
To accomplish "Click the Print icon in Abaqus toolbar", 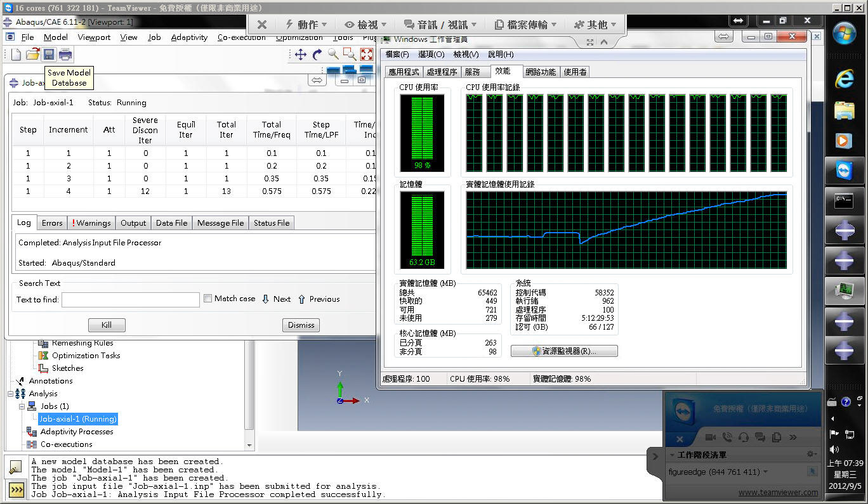I will click(65, 55).
